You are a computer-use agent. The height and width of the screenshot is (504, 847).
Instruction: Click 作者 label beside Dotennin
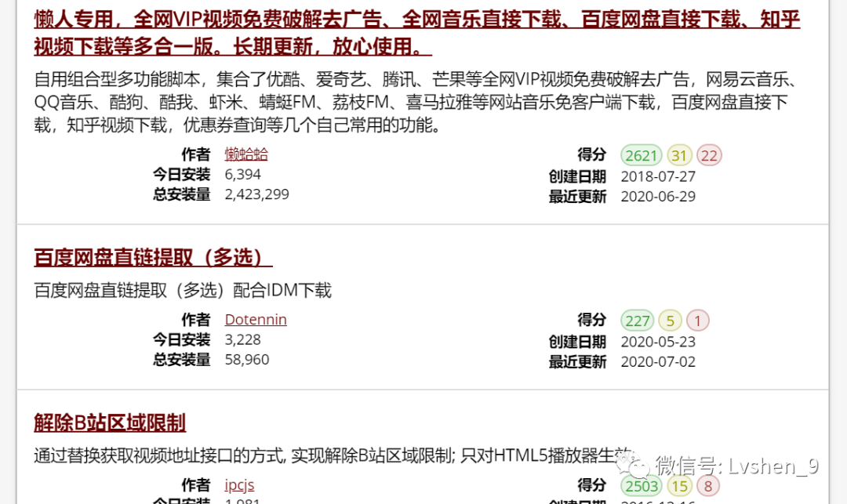[x=195, y=320]
